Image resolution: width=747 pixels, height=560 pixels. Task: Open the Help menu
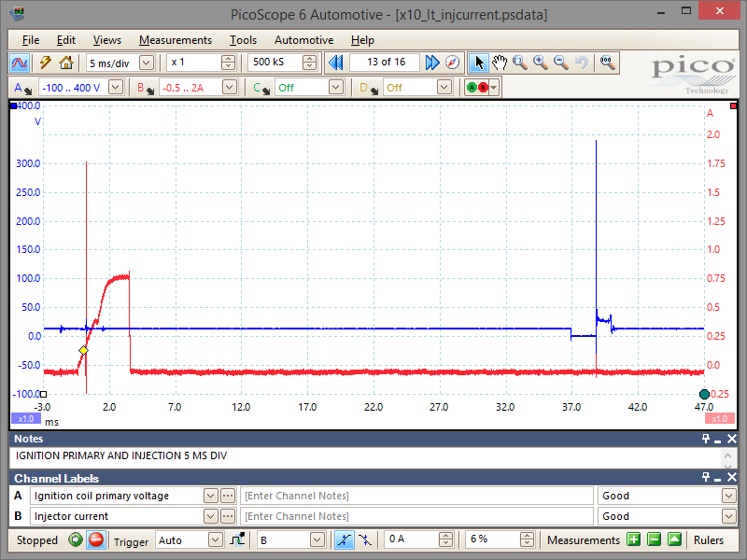click(362, 40)
